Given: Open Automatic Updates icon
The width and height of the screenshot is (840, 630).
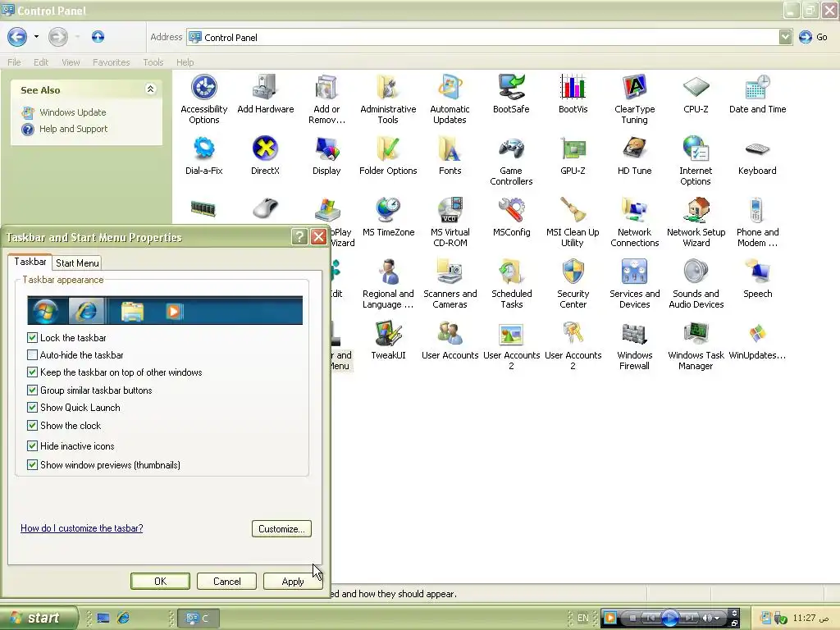Looking at the screenshot, I should (450, 99).
